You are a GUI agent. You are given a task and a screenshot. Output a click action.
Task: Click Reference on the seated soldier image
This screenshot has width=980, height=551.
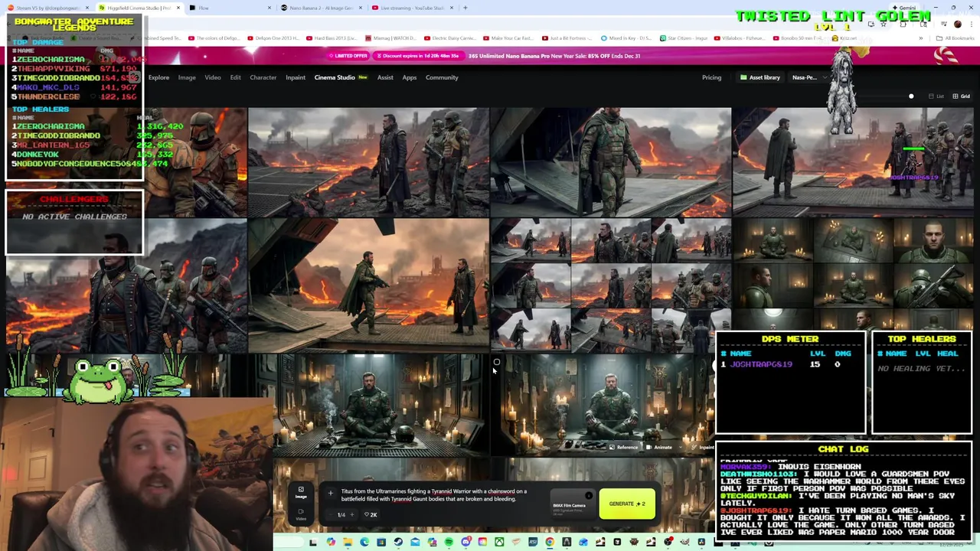[x=623, y=448]
